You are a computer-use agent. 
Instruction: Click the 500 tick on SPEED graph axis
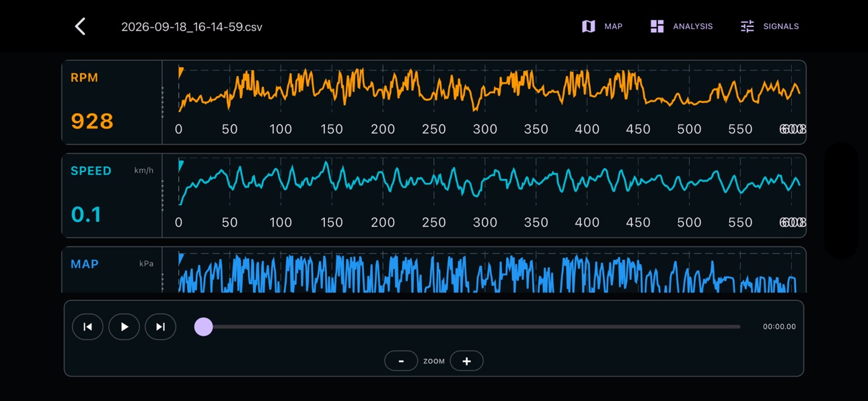689,223
